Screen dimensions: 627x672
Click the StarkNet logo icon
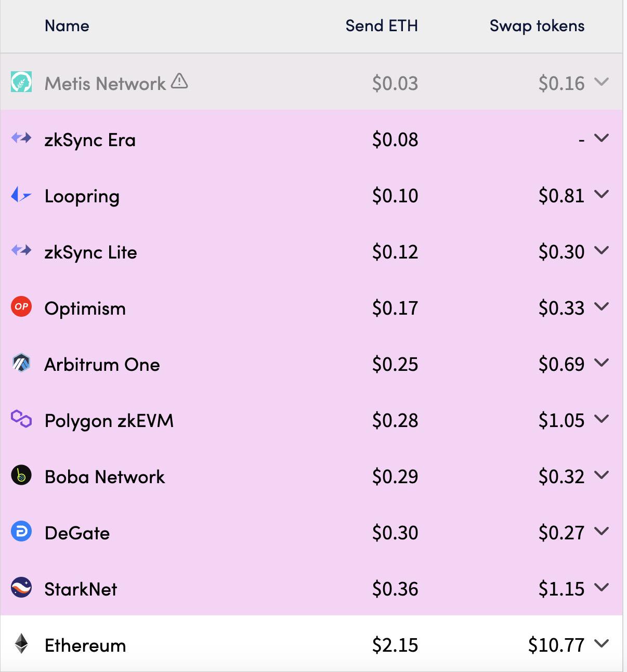click(21, 588)
